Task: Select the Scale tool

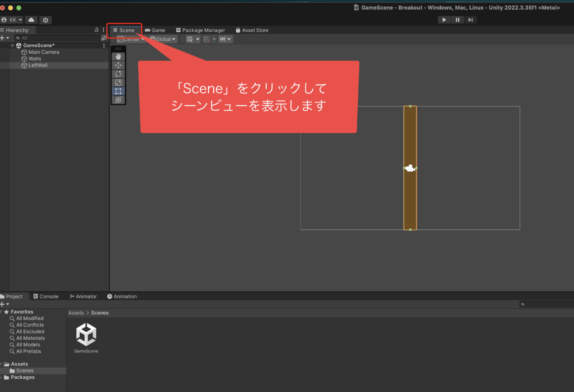Action: [x=118, y=83]
